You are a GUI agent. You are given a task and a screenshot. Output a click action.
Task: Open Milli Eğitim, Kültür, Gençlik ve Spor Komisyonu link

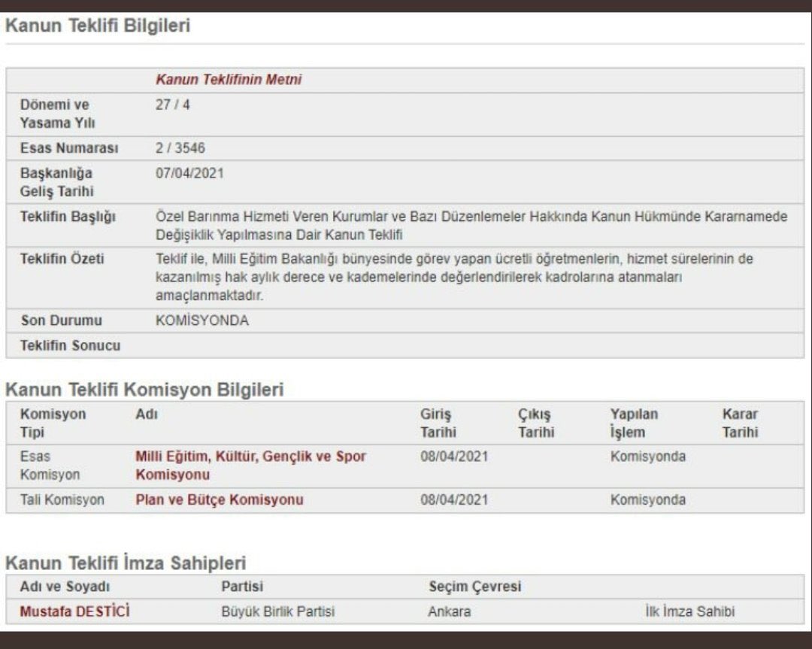click(250, 466)
